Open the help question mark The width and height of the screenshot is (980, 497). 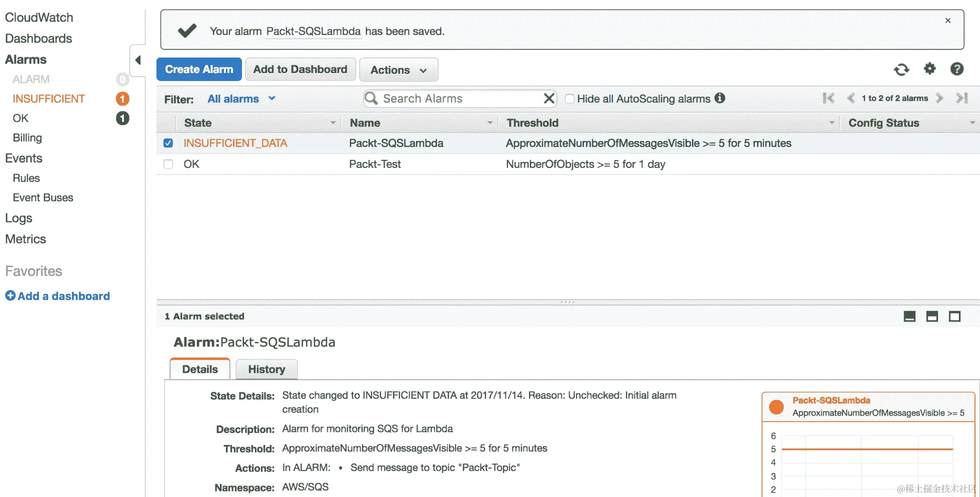point(956,69)
